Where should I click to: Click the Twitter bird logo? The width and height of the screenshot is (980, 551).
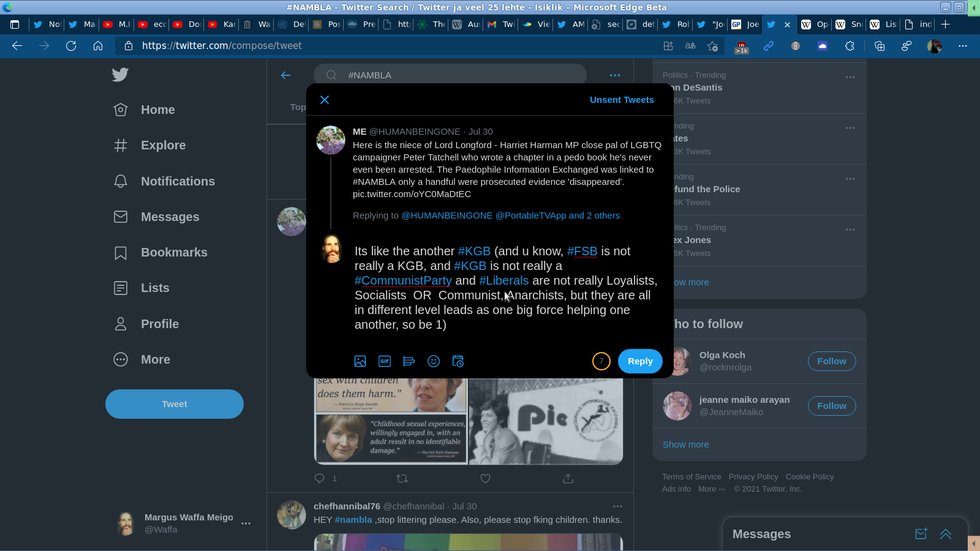point(120,75)
